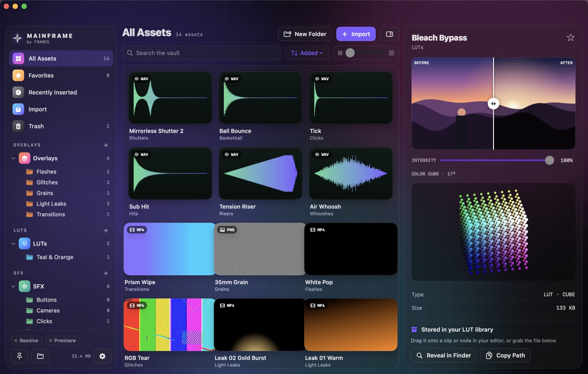The image size is (588, 374).
Task: Click the New Folder button
Action: click(305, 34)
